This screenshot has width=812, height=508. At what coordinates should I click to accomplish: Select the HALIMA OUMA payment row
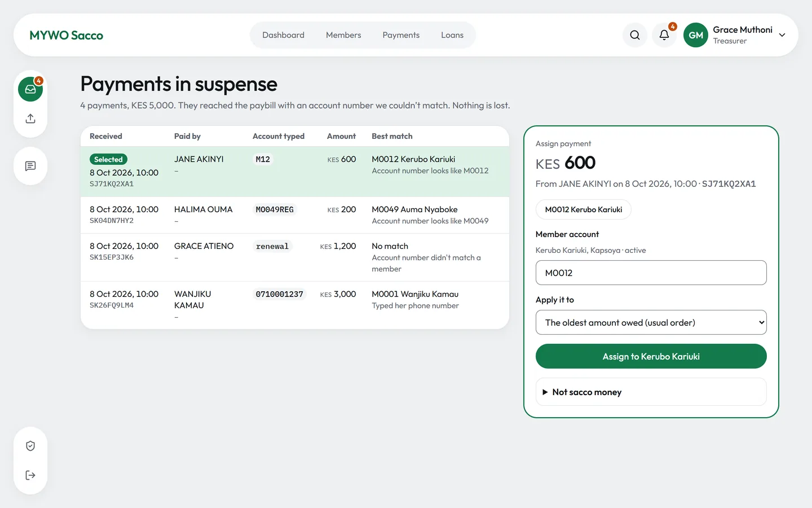coord(295,215)
